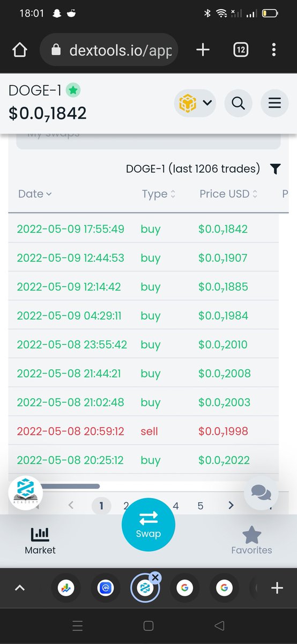Sort trades by Type column

(159, 194)
